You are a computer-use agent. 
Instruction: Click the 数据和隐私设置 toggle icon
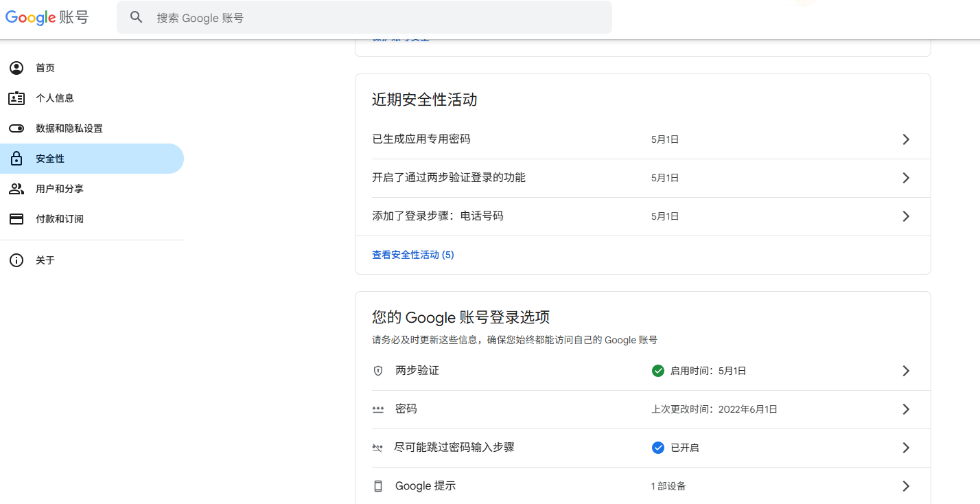(x=16, y=128)
